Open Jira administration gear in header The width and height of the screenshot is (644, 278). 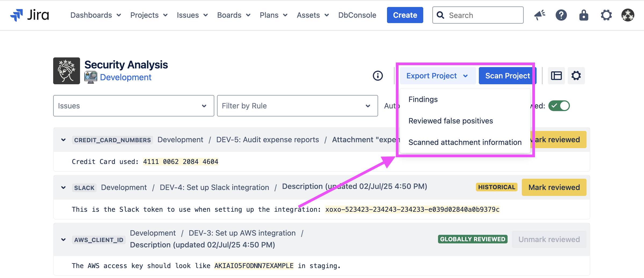[606, 15]
